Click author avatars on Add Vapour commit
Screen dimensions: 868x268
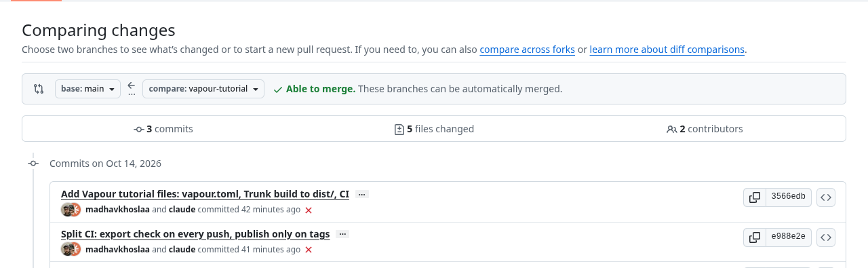pyautogui.click(x=71, y=210)
